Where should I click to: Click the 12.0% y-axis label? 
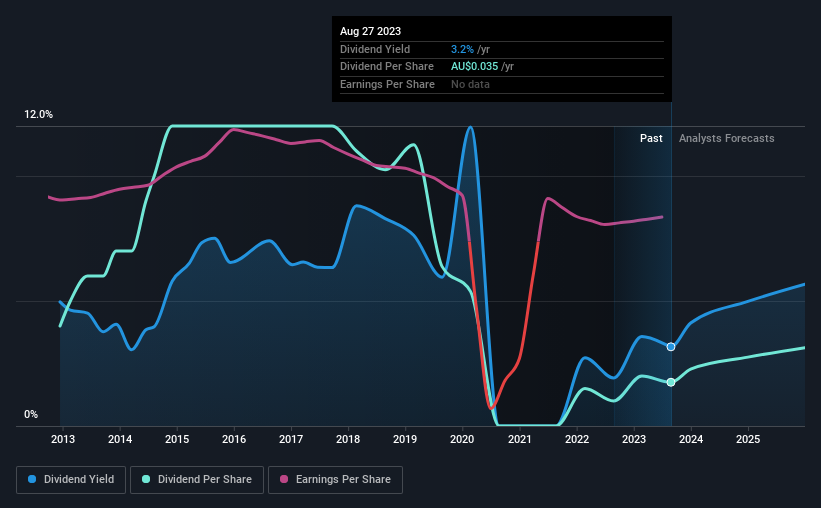38,114
